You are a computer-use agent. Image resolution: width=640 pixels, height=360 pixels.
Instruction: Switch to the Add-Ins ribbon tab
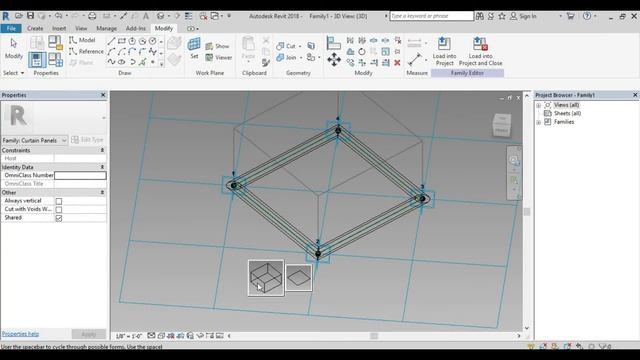pyautogui.click(x=136, y=29)
